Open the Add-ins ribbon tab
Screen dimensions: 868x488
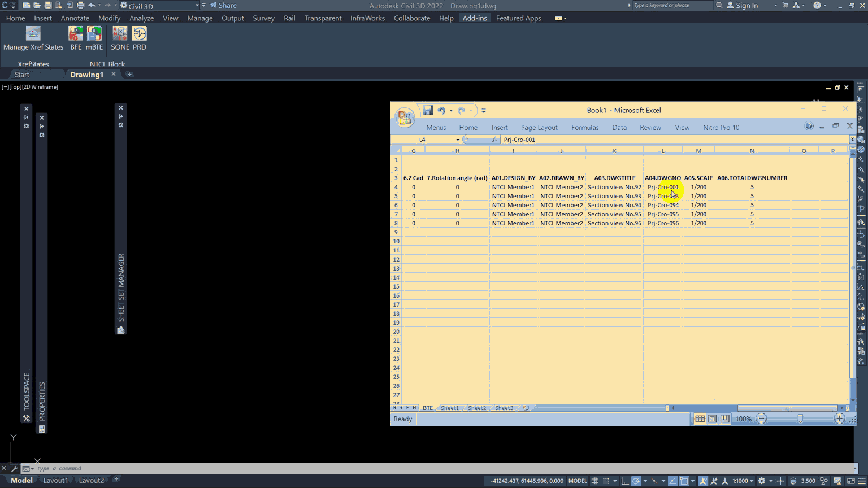tap(475, 18)
